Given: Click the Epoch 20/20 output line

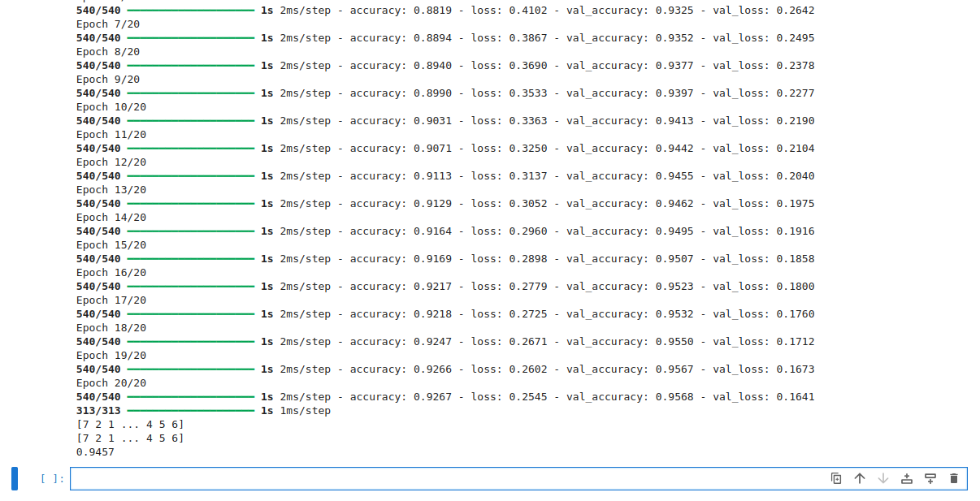Looking at the screenshot, I should point(111,382).
